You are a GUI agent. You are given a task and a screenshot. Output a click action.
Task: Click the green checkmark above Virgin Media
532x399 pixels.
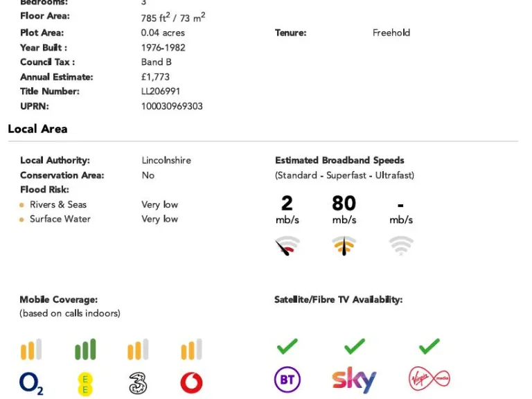(429, 346)
